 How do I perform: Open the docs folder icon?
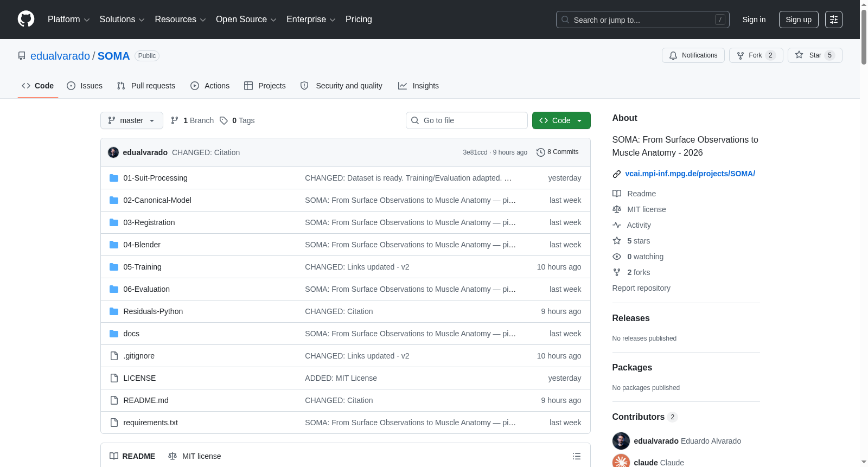(x=114, y=334)
